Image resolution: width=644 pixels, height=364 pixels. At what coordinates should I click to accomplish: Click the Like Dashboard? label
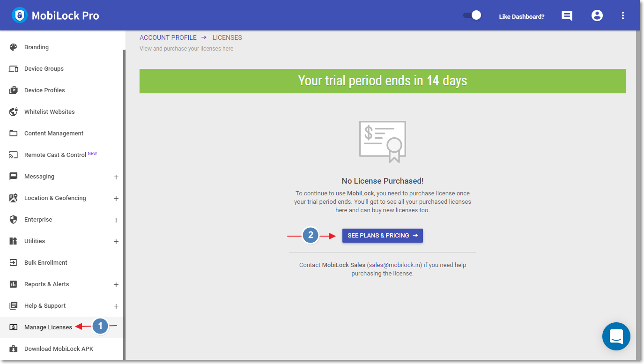(x=522, y=16)
